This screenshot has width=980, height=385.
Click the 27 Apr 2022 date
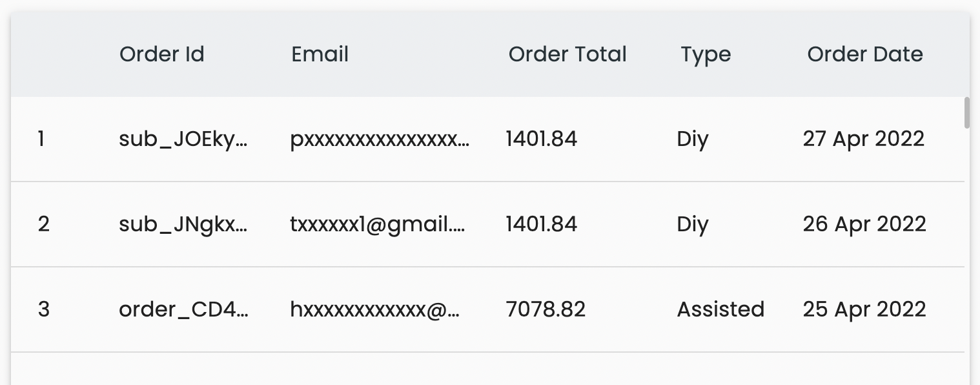pos(864,139)
